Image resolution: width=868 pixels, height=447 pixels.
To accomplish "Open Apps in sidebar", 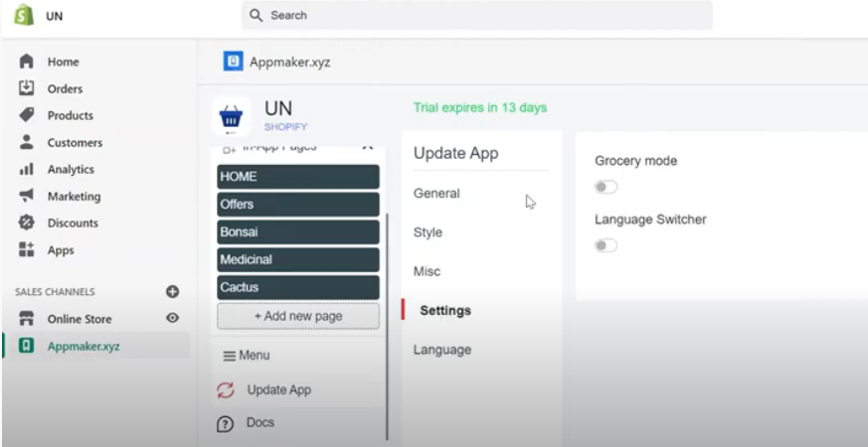I will point(61,250).
